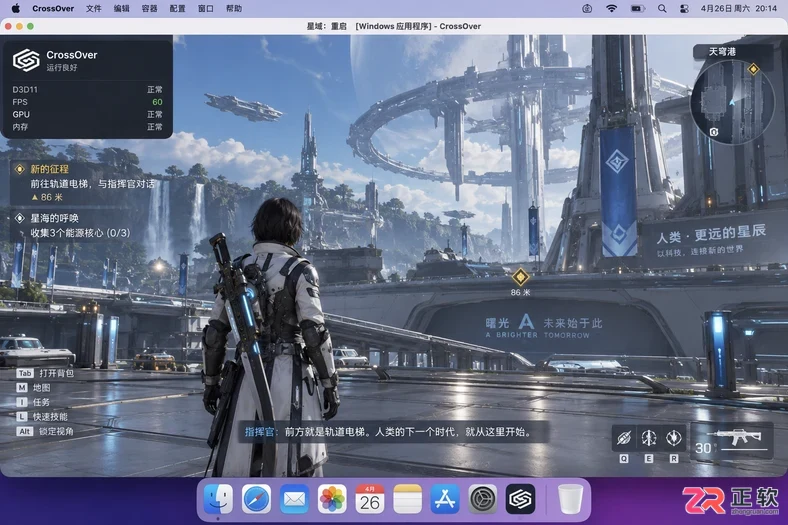788x525 pixels.
Task: Open the 窗口 menu
Action: click(206, 9)
